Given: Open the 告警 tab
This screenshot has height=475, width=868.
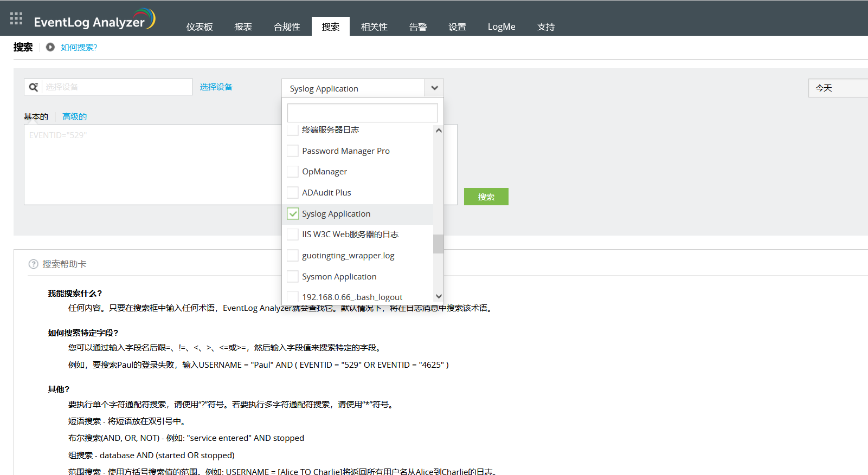Looking at the screenshot, I should pyautogui.click(x=418, y=27).
